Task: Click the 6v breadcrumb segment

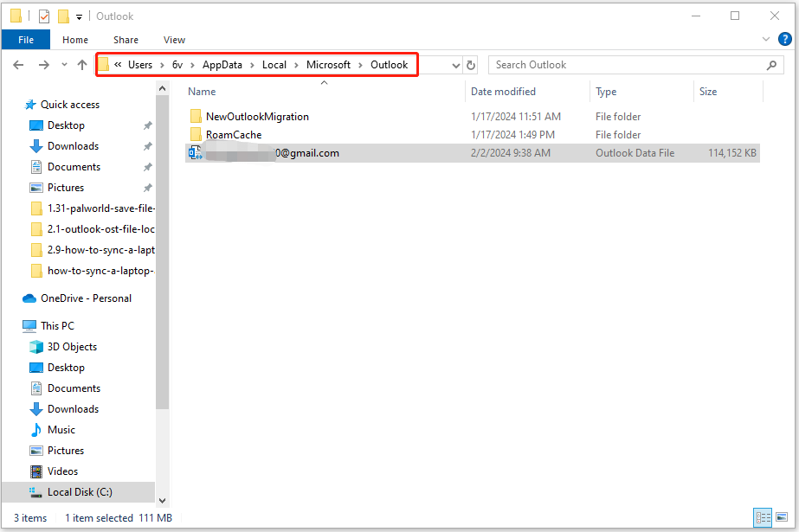Action: point(177,65)
